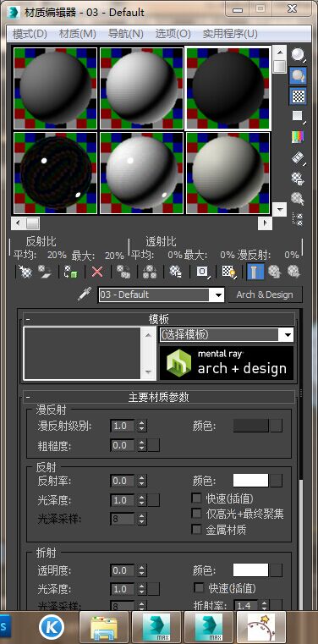Screen dimensions: 318x644
Task: Open the folder icon in taskbar
Action: [x=104, y=627]
